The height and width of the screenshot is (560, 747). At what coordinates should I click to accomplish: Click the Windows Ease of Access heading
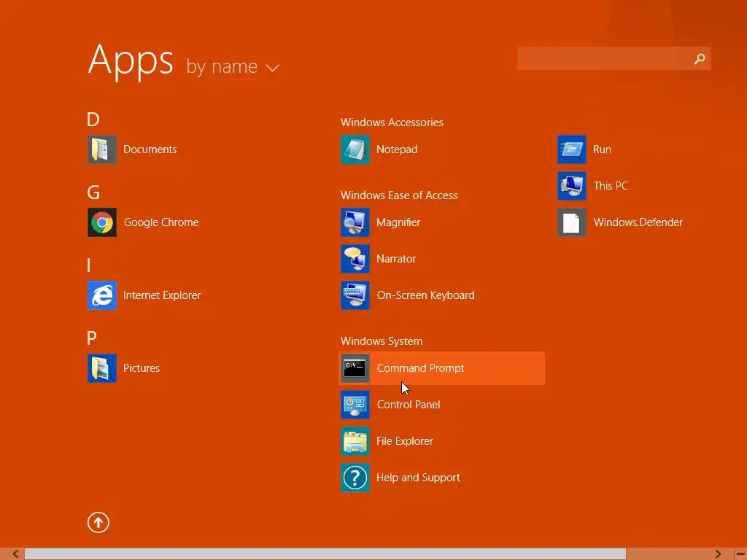[x=399, y=195]
